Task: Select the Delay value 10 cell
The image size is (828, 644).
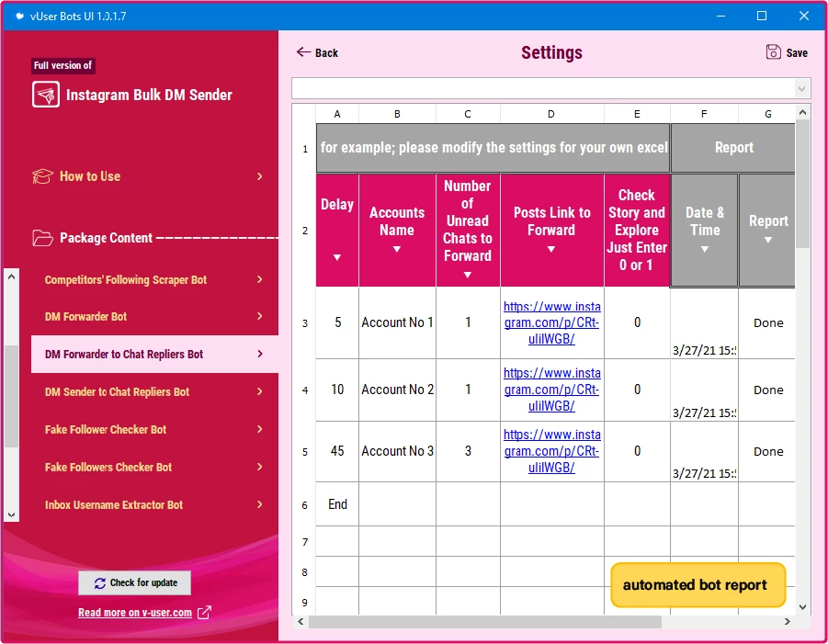Action: pyautogui.click(x=337, y=390)
